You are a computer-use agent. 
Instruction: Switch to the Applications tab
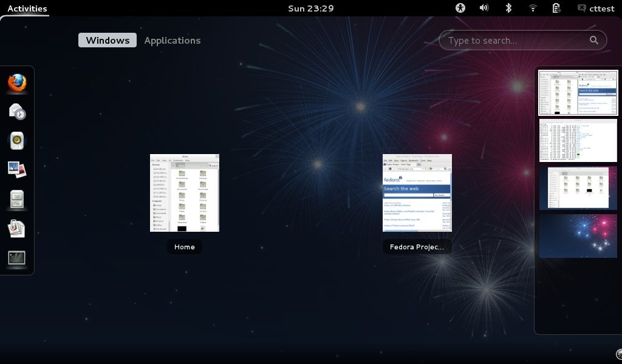[172, 40]
